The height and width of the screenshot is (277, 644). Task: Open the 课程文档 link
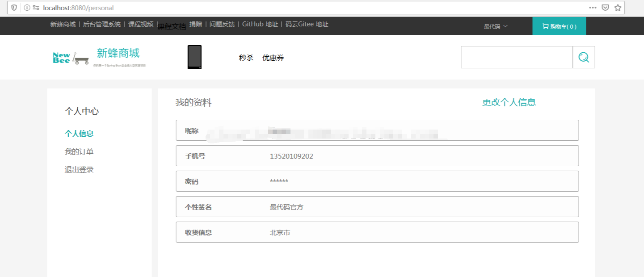(x=172, y=27)
